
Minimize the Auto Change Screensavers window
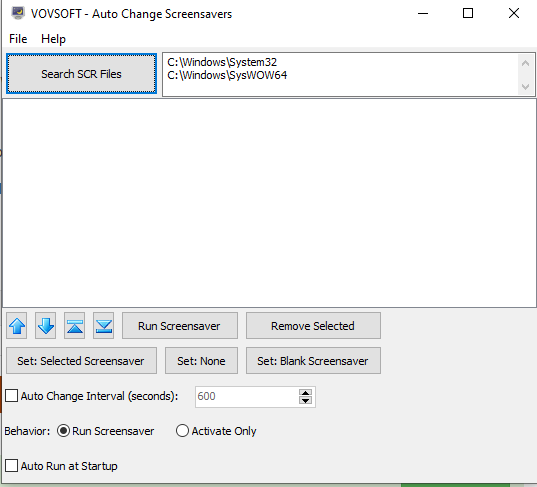tap(423, 13)
